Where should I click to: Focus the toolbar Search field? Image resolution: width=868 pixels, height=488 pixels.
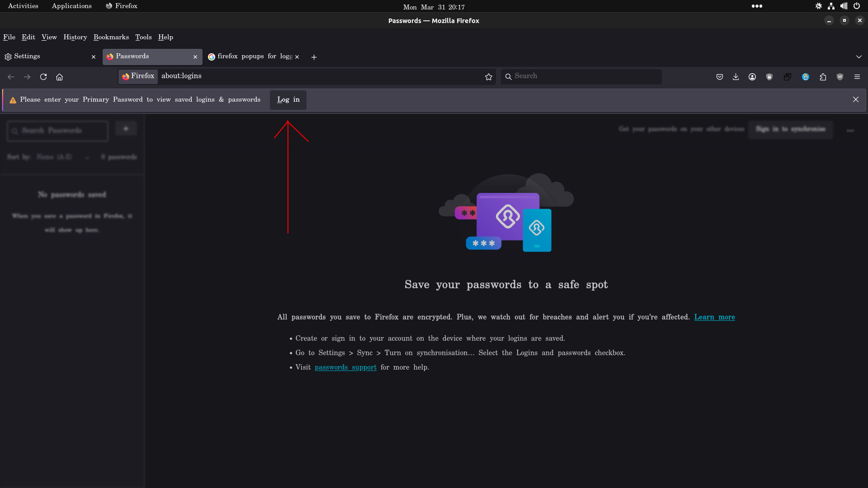[x=581, y=76]
